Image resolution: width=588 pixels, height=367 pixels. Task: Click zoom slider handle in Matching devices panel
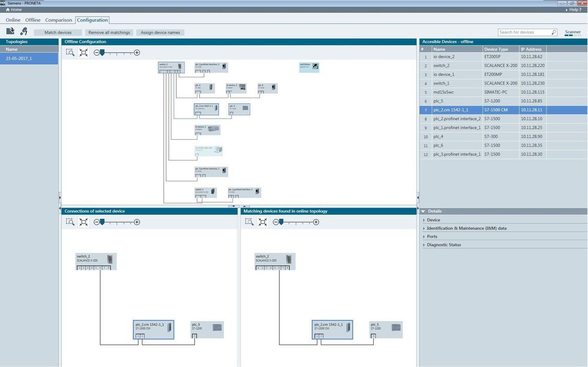coord(281,221)
